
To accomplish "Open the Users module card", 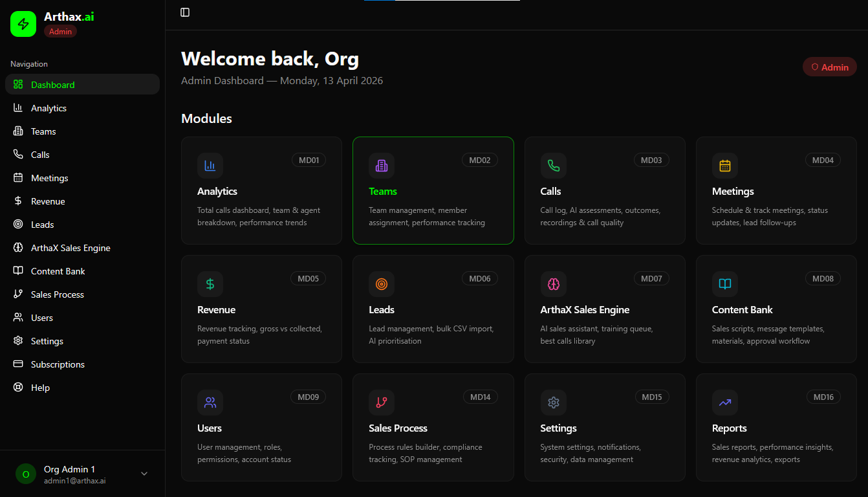I will click(261, 427).
